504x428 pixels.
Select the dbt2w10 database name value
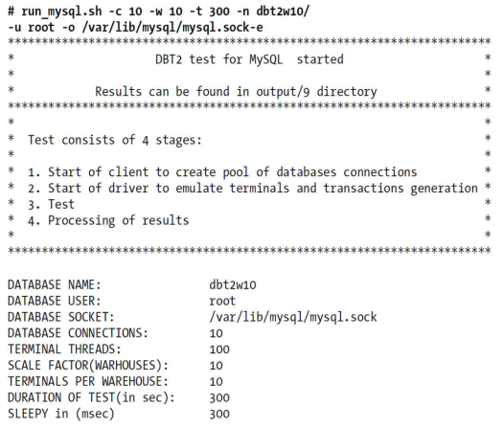(x=233, y=285)
